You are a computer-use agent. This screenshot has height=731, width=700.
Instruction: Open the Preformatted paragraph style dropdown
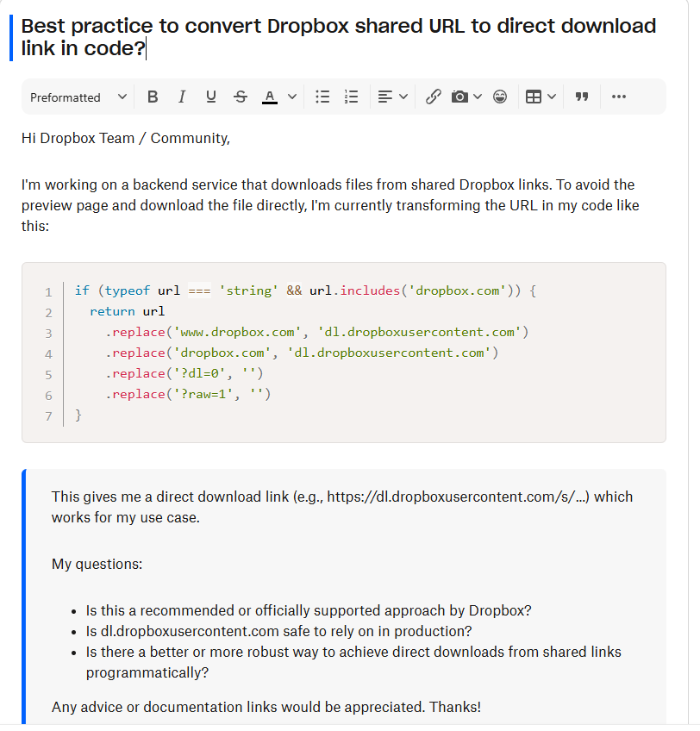pos(76,97)
